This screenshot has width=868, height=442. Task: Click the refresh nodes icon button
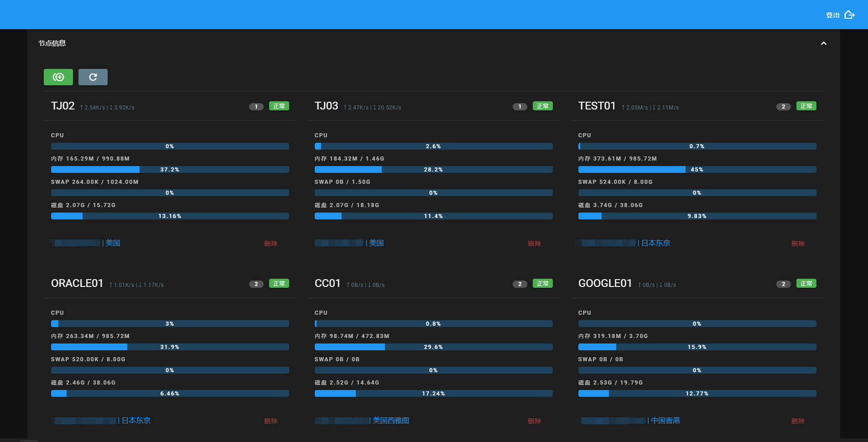pos(93,77)
